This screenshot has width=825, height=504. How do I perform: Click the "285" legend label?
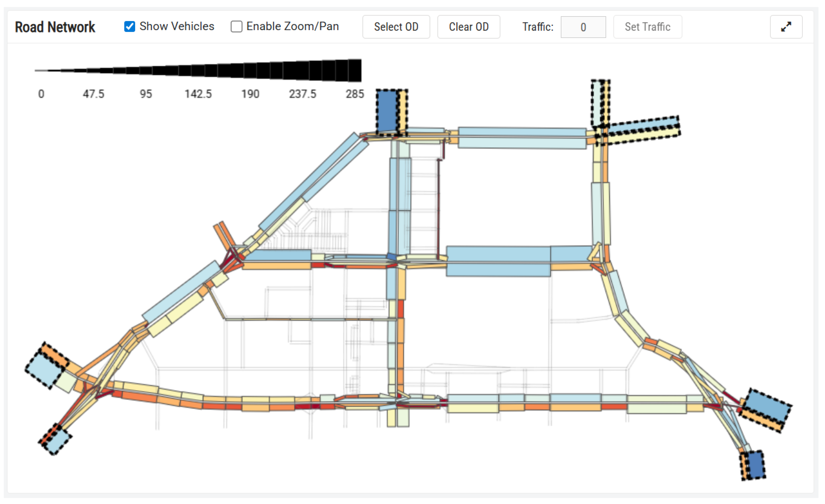tap(354, 94)
